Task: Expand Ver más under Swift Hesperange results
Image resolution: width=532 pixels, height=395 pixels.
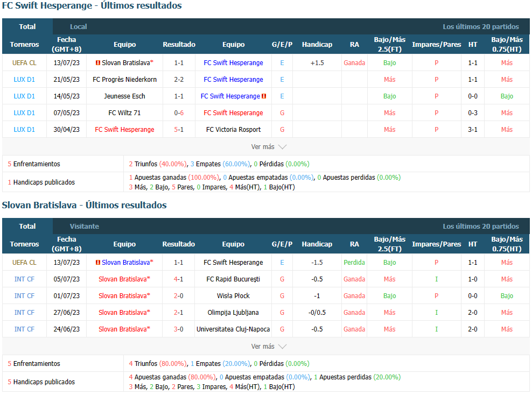Action: tap(269, 147)
